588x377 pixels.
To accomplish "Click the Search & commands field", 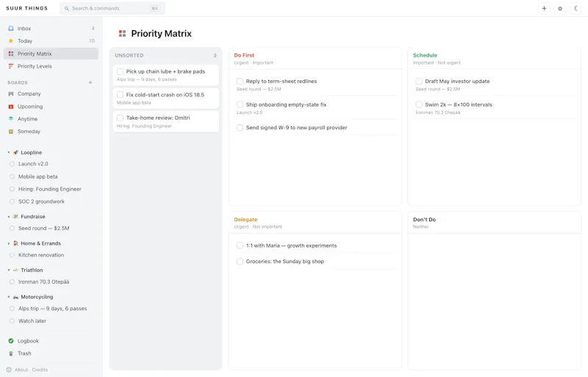I will point(112,8).
